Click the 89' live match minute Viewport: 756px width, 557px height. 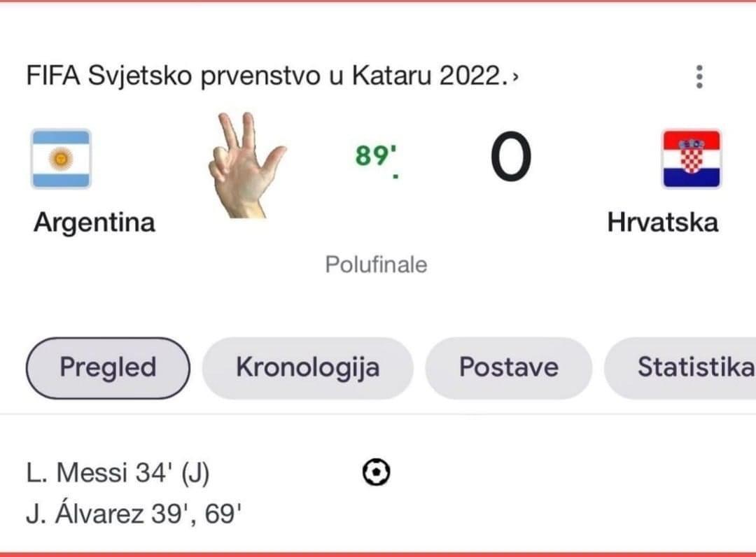pos(372,155)
